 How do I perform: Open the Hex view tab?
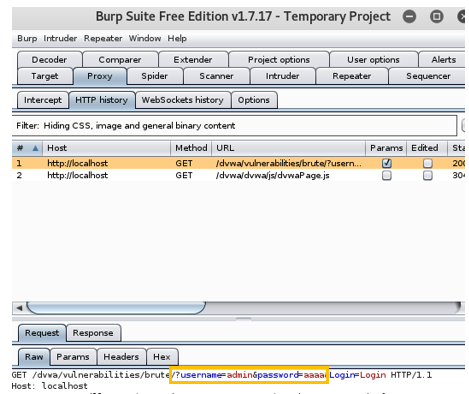[x=162, y=357]
